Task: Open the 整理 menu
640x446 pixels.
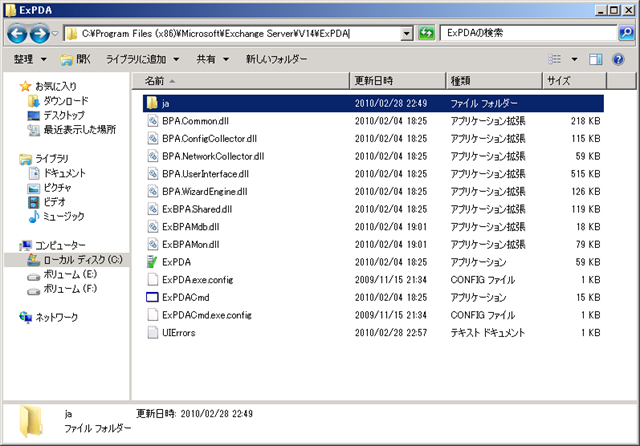Action: pyautogui.click(x=30, y=60)
